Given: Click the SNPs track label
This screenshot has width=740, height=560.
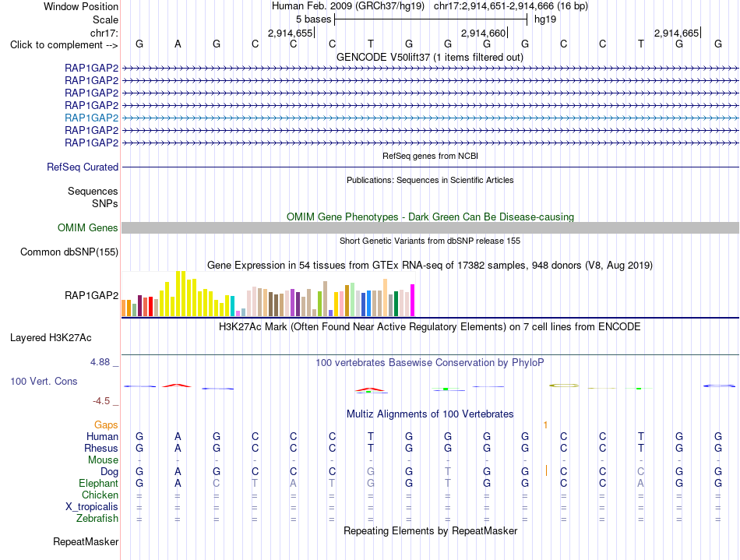Looking at the screenshot, I should 105,203.
